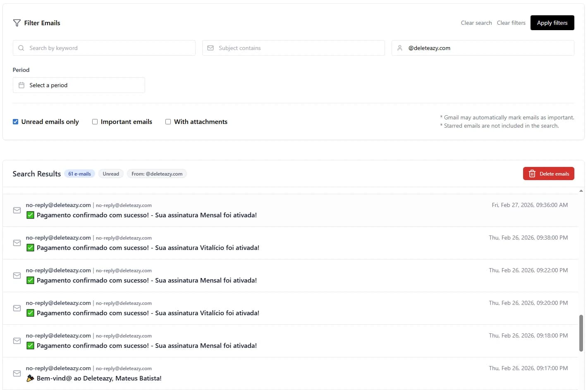Click envelope icon of the 09:38:00 PM email

coord(17,243)
